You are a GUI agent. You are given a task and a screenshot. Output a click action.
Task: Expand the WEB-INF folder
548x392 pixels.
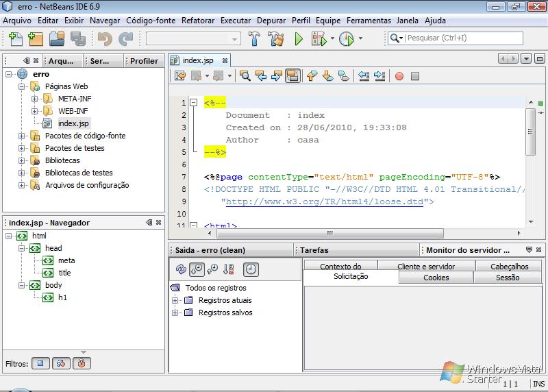tap(34, 111)
